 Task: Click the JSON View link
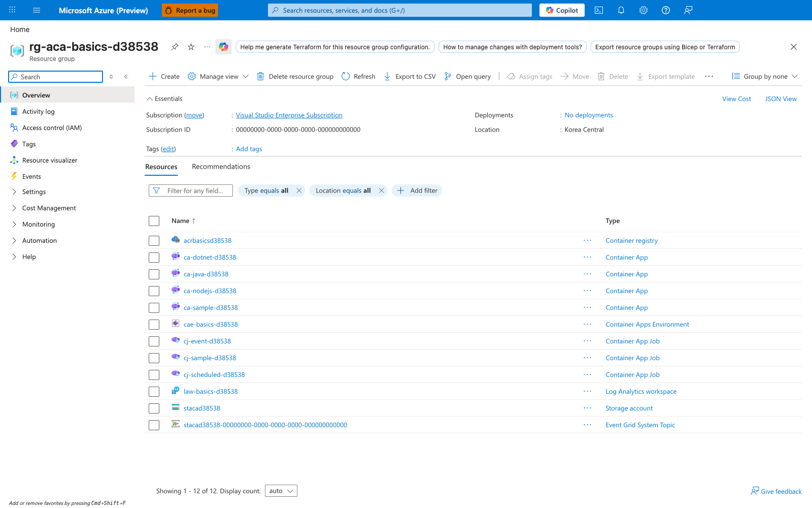(781, 99)
